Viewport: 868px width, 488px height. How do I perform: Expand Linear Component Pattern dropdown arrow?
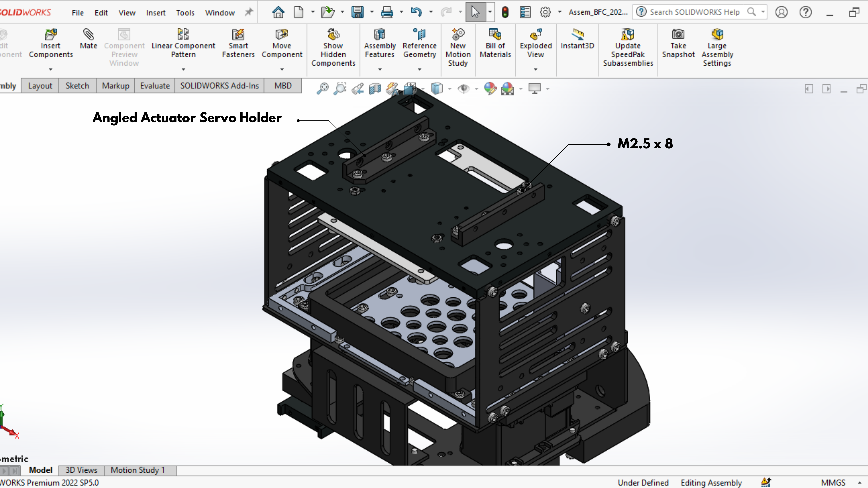[x=183, y=69]
